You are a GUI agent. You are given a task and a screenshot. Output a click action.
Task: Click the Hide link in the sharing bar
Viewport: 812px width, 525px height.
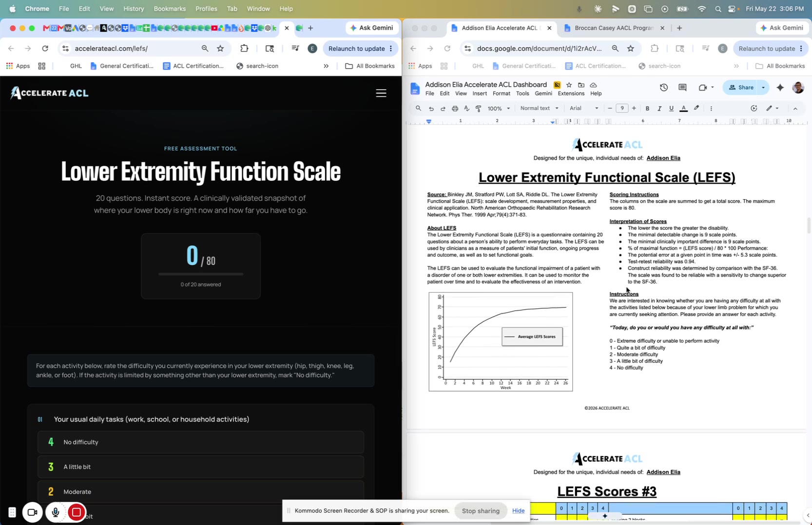pos(518,511)
